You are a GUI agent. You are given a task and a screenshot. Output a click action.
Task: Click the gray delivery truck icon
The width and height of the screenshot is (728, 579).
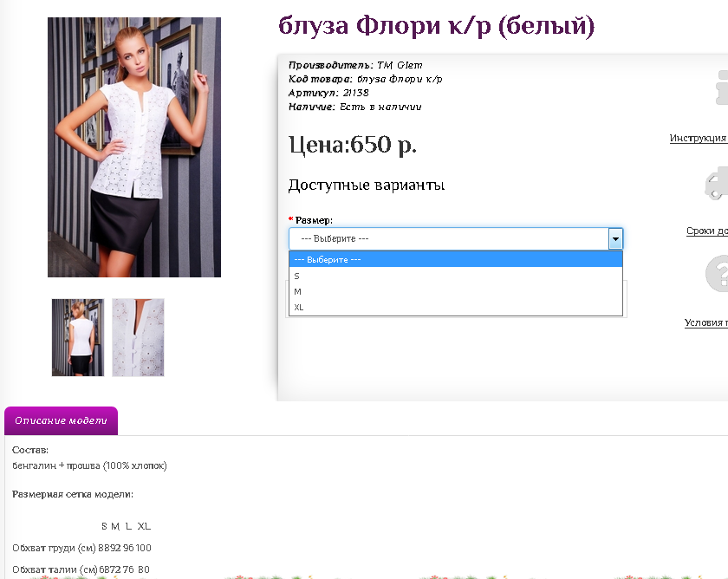718,184
